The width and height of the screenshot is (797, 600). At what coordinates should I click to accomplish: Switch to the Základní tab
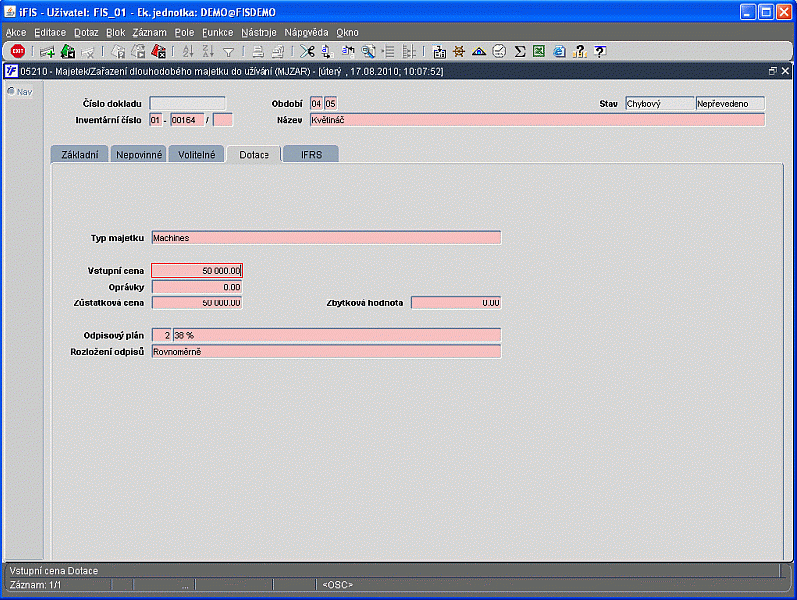coord(80,155)
